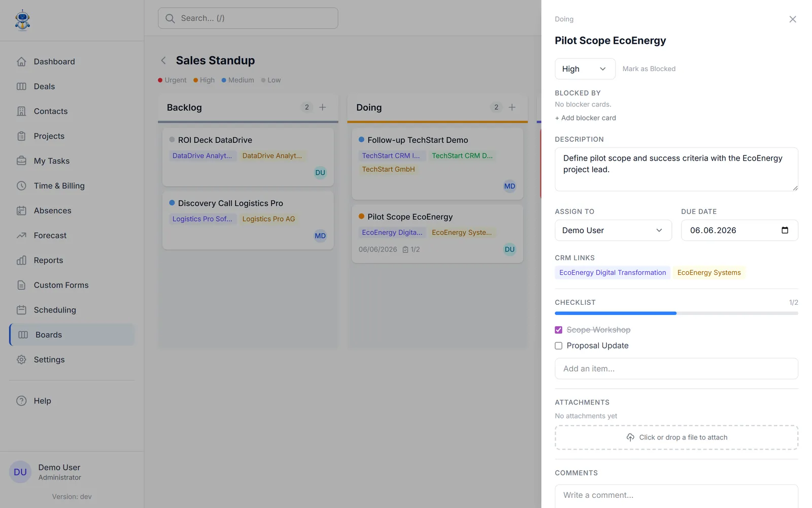
Task: Open Boards in the sidebar
Action: click(x=72, y=335)
